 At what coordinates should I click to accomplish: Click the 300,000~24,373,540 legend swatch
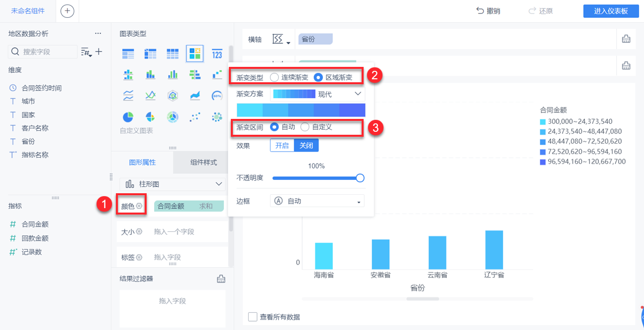click(x=543, y=121)
